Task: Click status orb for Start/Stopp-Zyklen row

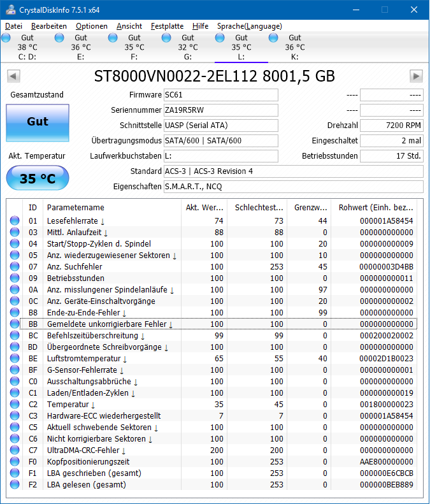Action: [x=15, y=243]
